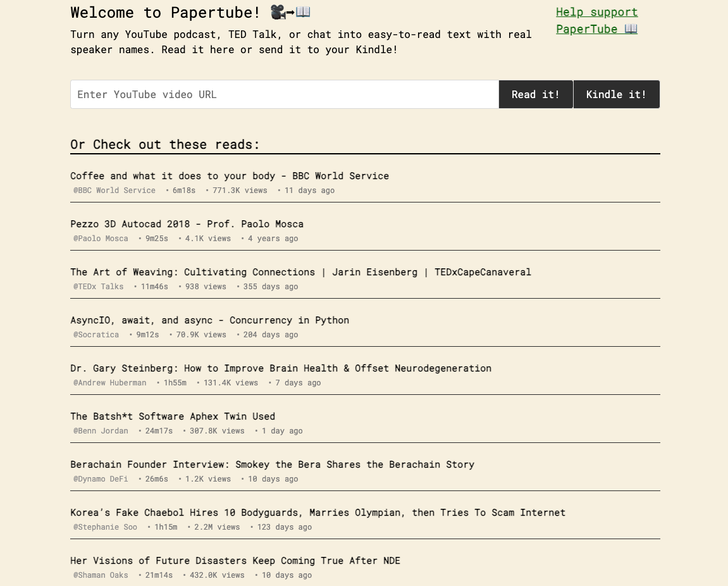Open AsyncIO, await, and async read
This screenshot has height=586, width=728.
[x=209, y=320]
